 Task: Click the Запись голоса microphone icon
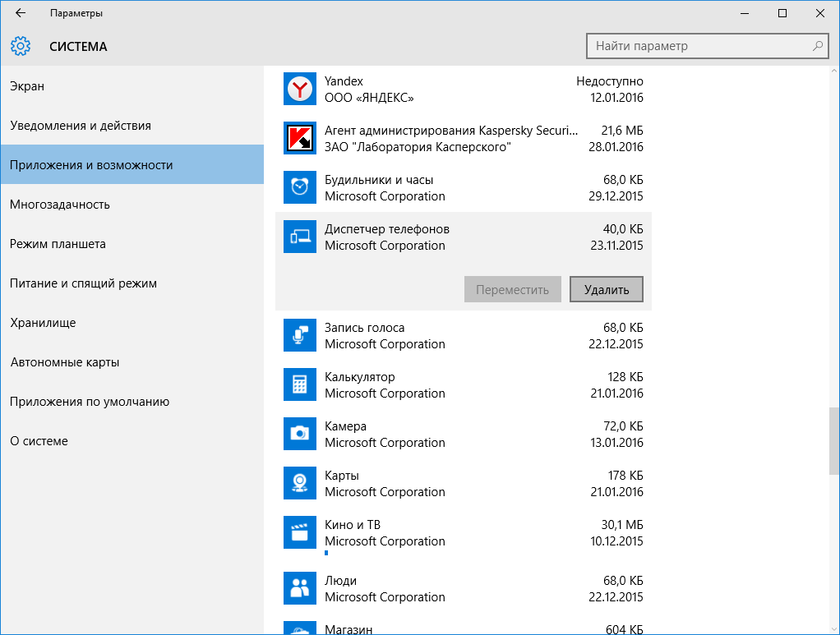coord(299,335)
